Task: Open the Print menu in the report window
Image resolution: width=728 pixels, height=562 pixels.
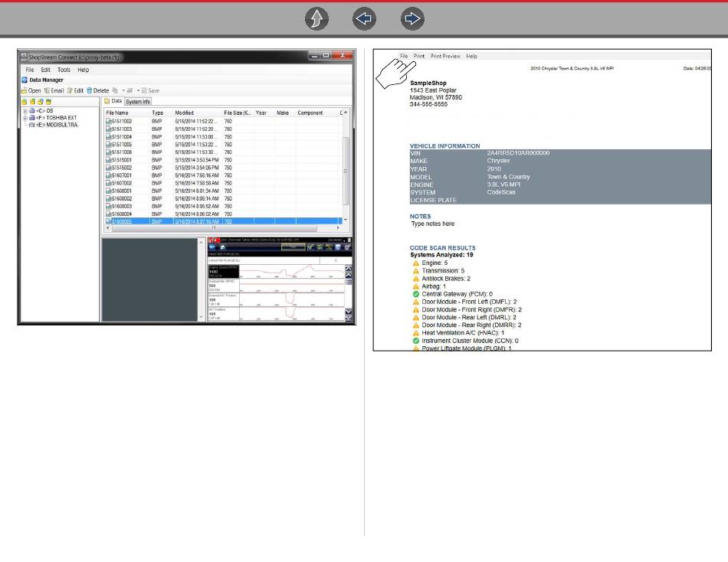Action: (x=418, y=56)
